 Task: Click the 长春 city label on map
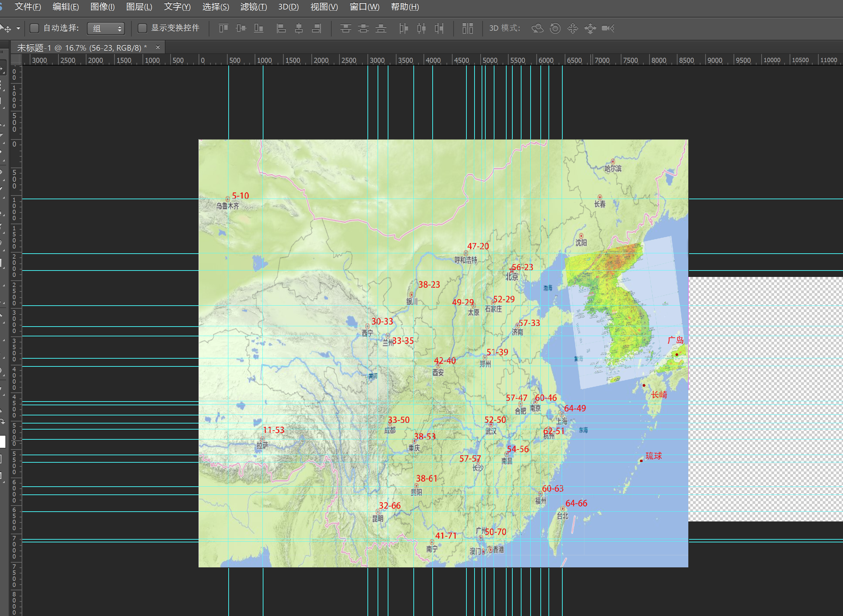point(599,204)
